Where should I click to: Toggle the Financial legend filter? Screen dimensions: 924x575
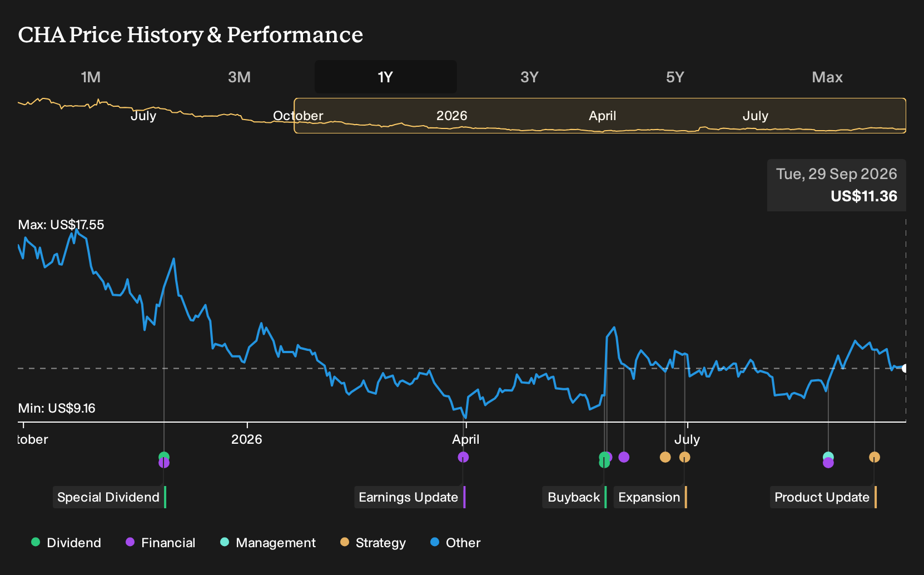point(160,543)
